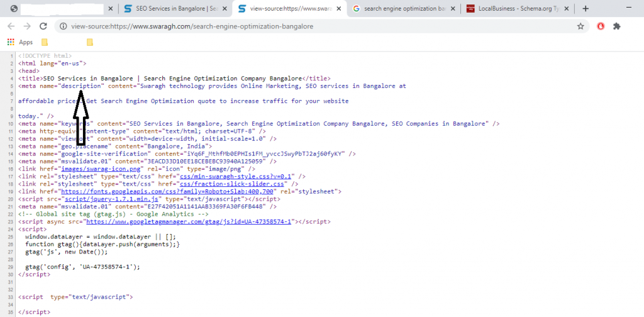Click the site info icon in address bar
This screenshot has width=644, height=317.
pyautogui.click(x=63, y=26)
